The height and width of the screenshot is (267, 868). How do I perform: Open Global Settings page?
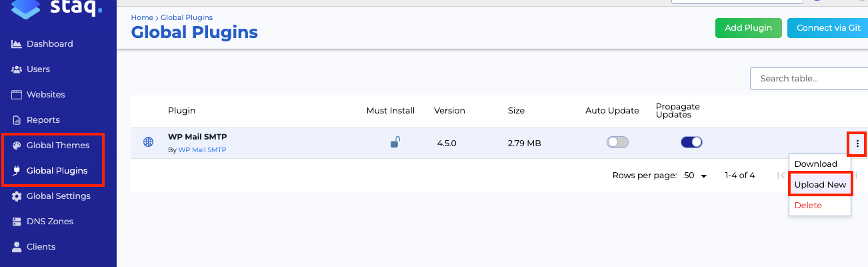[59, 196]
